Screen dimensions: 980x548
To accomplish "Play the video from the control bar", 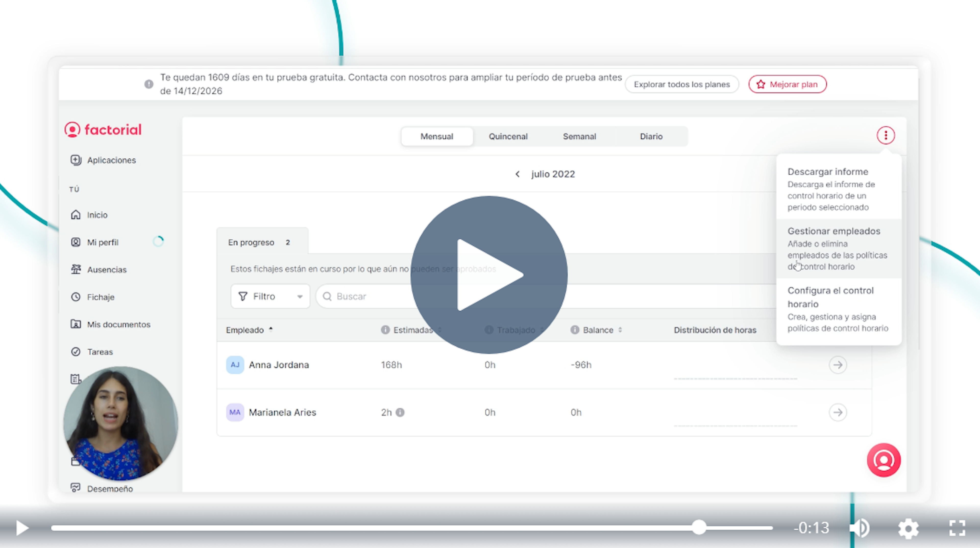I will pyautogui.click(x=22, y=528).
